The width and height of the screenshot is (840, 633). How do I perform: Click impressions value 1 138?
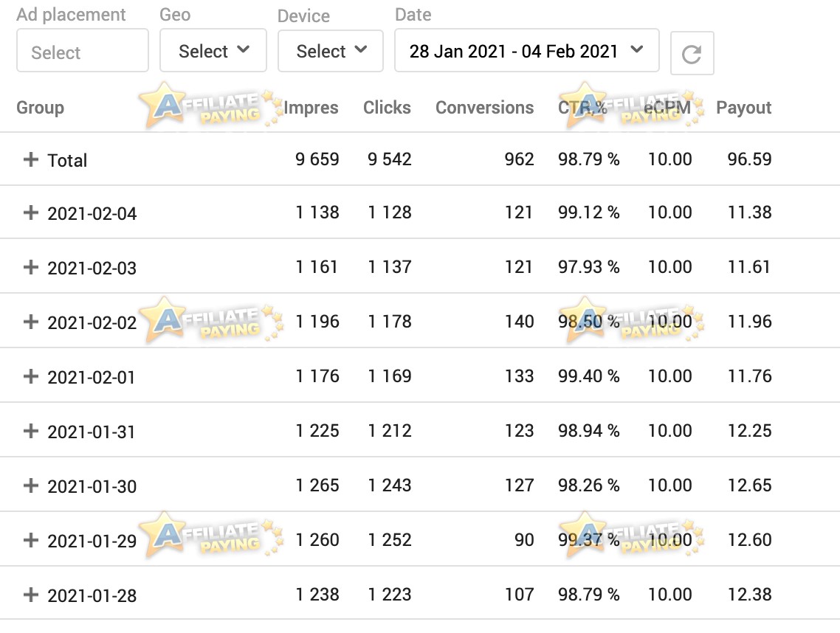[317, 212]
